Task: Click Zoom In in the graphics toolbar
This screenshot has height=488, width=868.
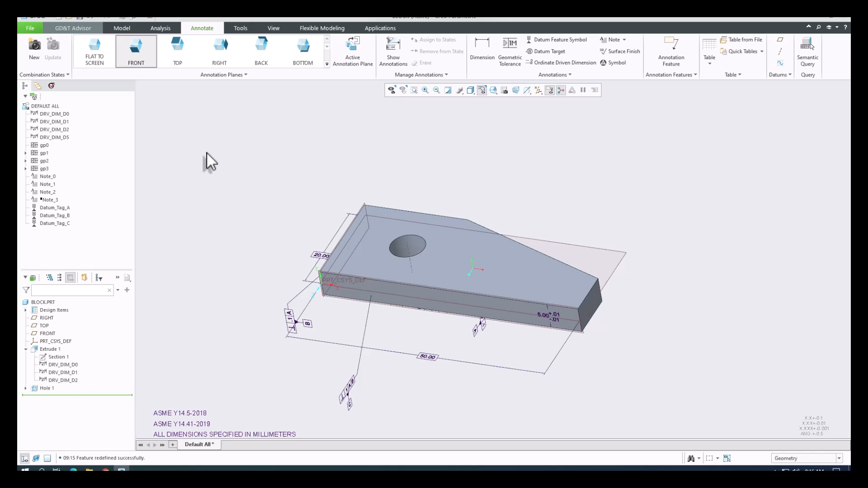Action: [425, 90]
